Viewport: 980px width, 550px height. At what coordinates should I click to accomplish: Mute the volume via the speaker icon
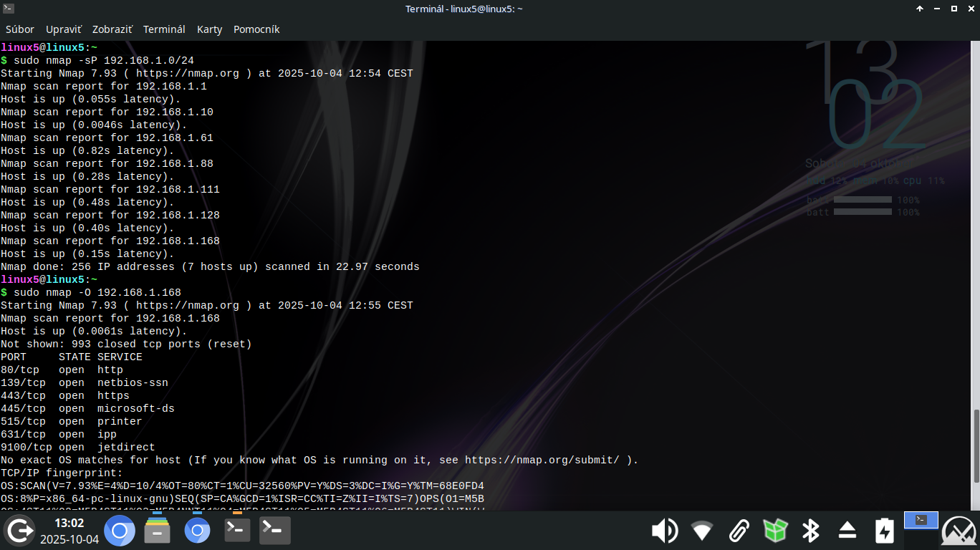click(x=665, y=531)
